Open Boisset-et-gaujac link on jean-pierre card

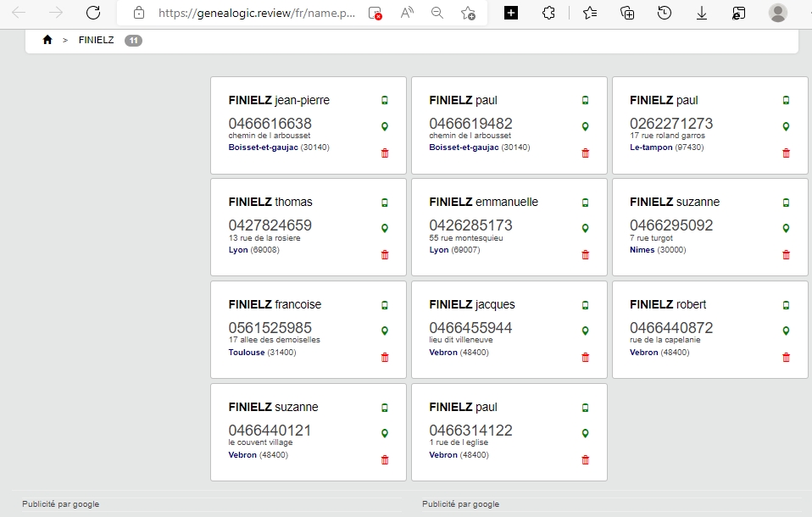point(263,147)
